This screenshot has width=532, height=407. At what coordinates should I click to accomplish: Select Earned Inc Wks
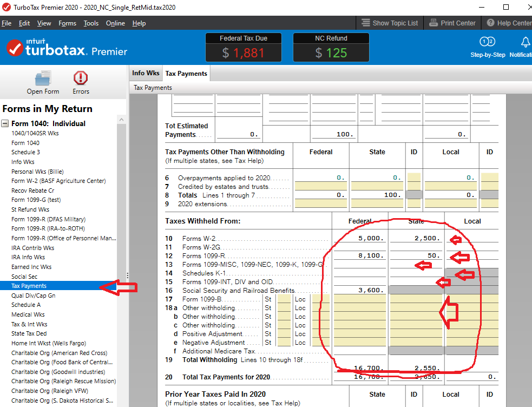click(31, 267)
